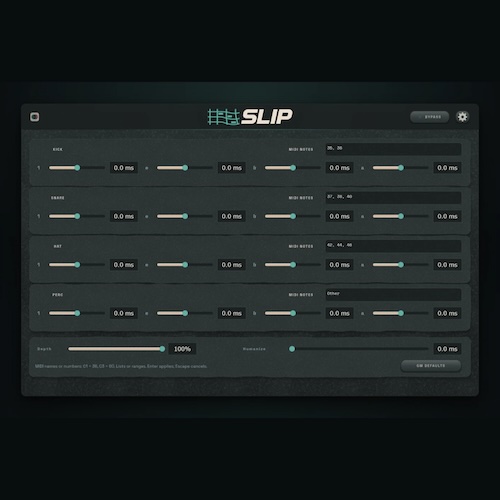Screen dimensions: 500x500
Task: Click the Kick 'e' 0.0 ms value box
Action: click(232, 168)
